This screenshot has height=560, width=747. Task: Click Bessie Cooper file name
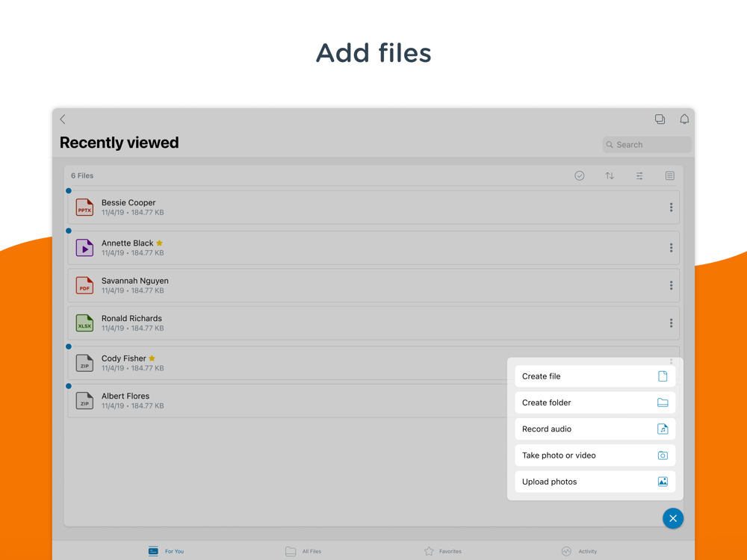tap(128, 202)
